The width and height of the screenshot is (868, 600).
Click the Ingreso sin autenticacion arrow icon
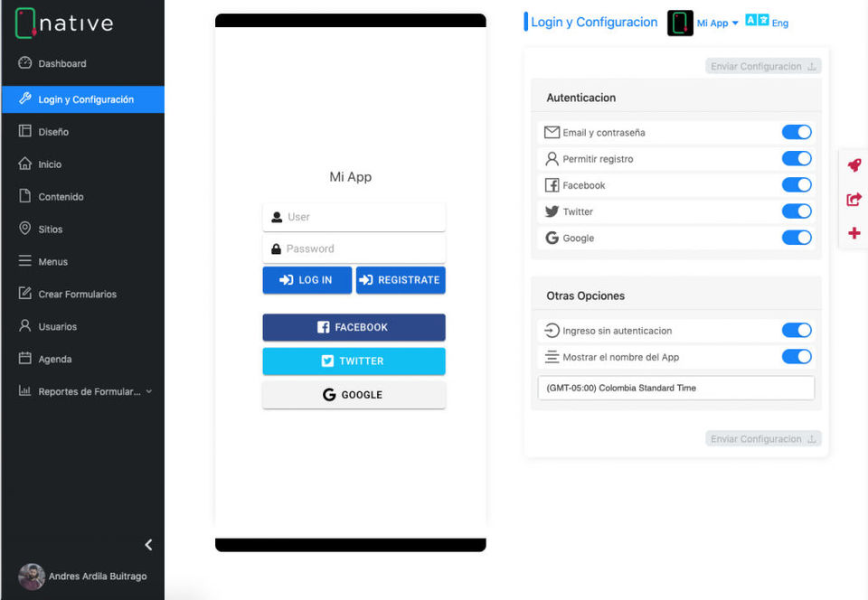click(x=552, y=330)
